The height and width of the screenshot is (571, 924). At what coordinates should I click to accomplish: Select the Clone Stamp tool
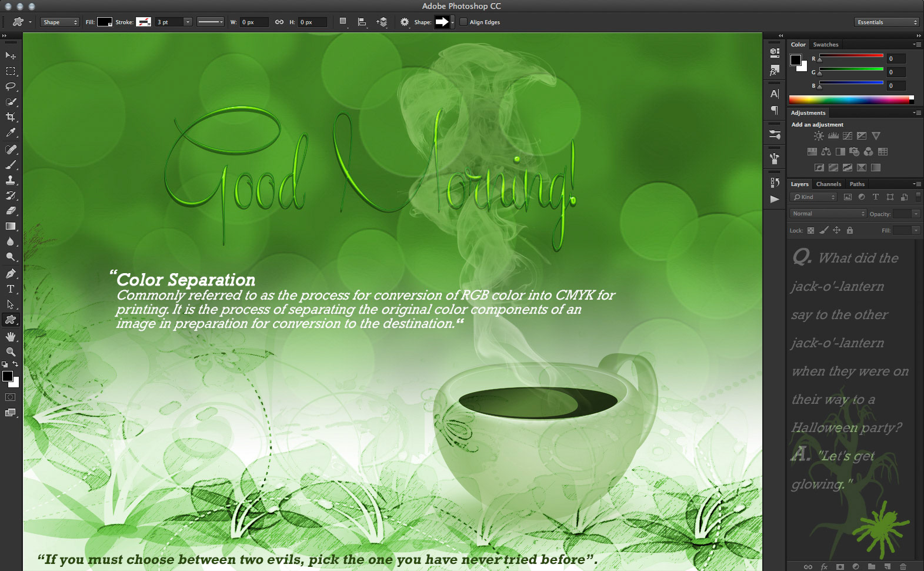pyautogui.click(x=11, y=180)
